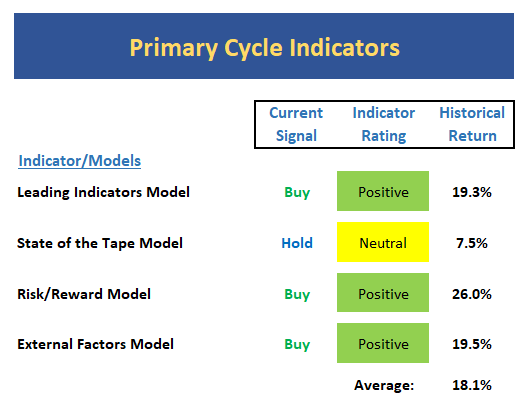Image resolution: width=526 pixels, height=407 pixels.
Task: Click the Risk/Reward Model label
Action: pos(84,294)
